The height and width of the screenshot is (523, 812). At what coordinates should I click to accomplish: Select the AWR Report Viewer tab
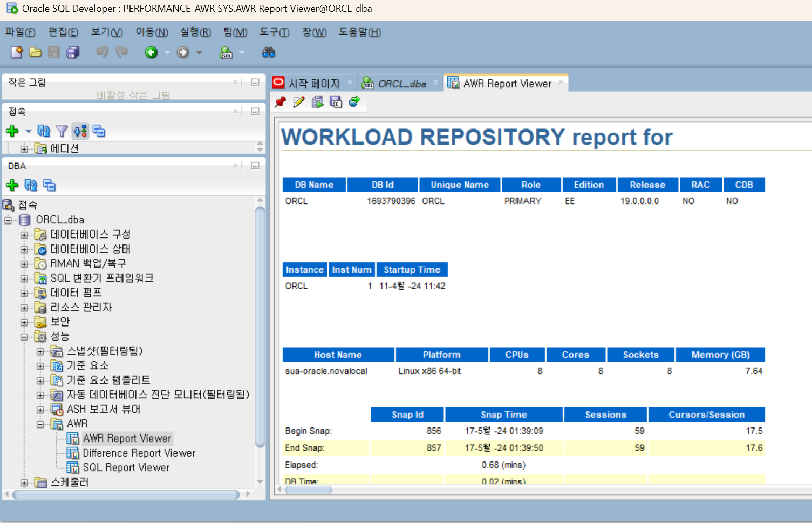click(x=507, y=84)
